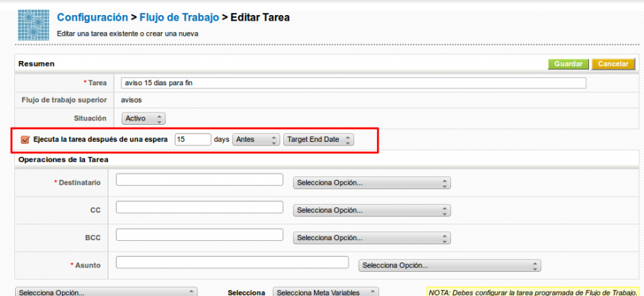This screenshot has height=296, width=644.
Task: Open the Target End Date dropdown
Action: (x=318, y=140)
